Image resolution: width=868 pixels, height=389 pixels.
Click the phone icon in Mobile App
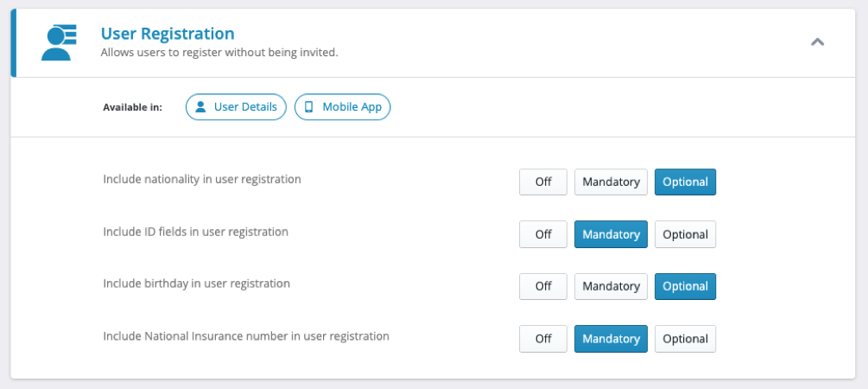pos(308,107)
